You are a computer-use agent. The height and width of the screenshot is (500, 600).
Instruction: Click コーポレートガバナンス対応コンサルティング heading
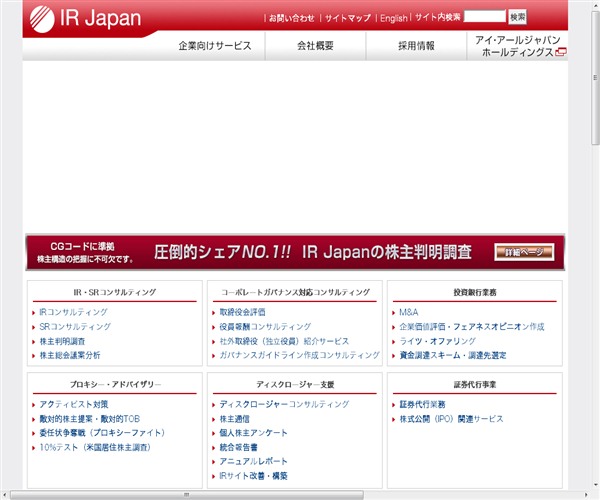point(295,293)
